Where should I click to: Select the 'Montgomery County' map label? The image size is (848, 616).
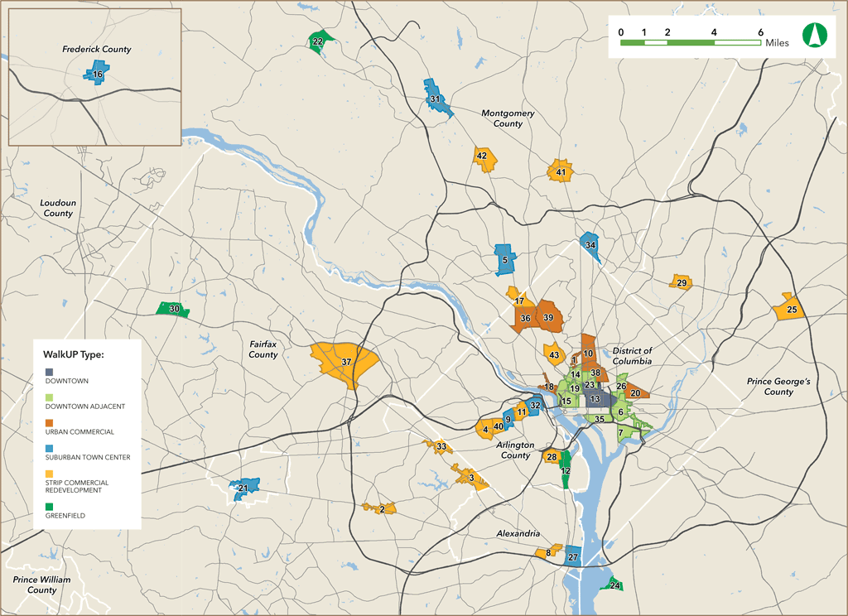click(x=508, y=118)
